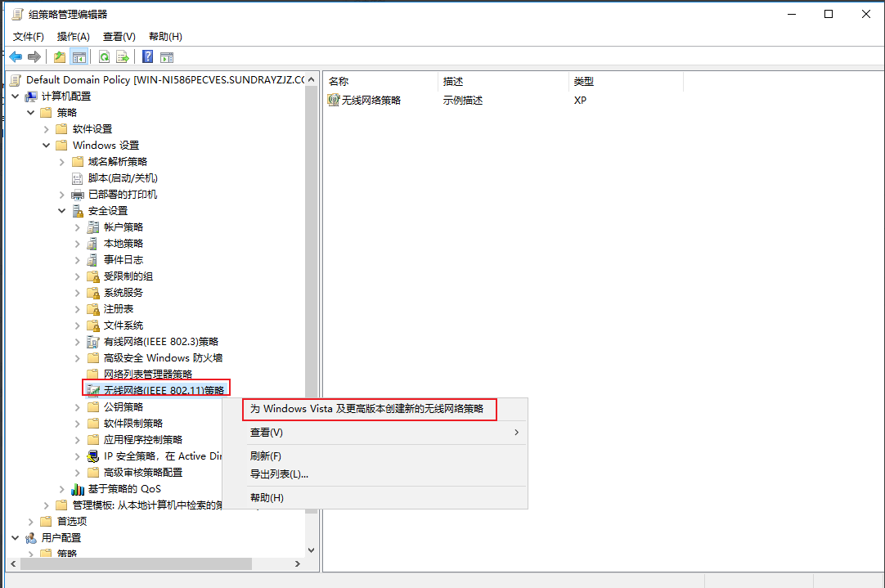Click the back arrow in the toolbar
885x588 pixels.
(x=16, y=56)
